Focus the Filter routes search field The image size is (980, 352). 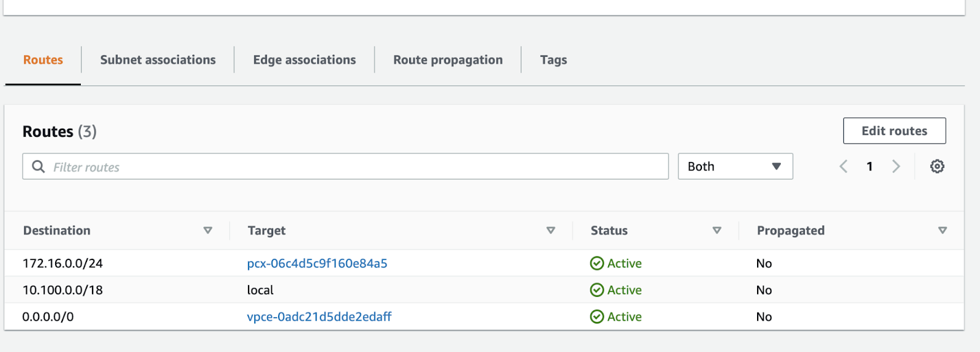(x=355, y=167)
